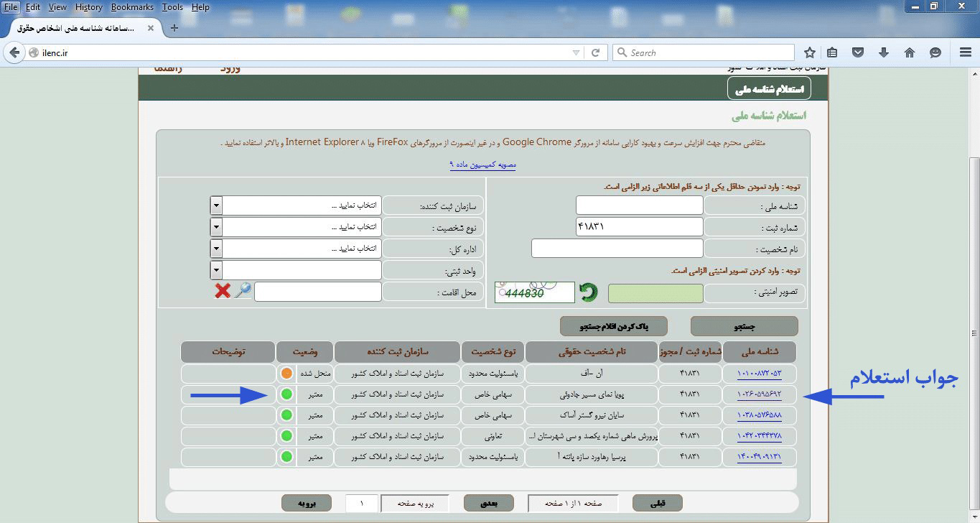Click company name سایان نیرو گستر آساک
The height and width of the screenshot is (523, 980).
(592, 415)
